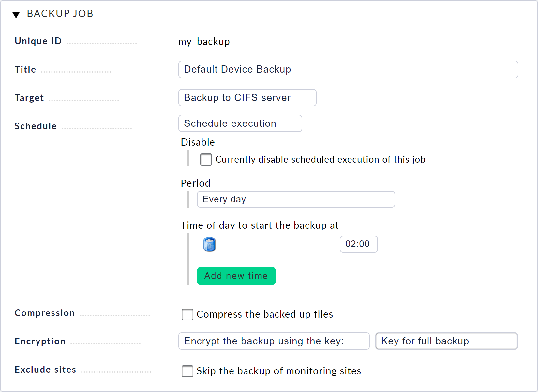Collapse the BACKUP JOB section
Viewport: 538px width, 392px height.
(17, 14)
